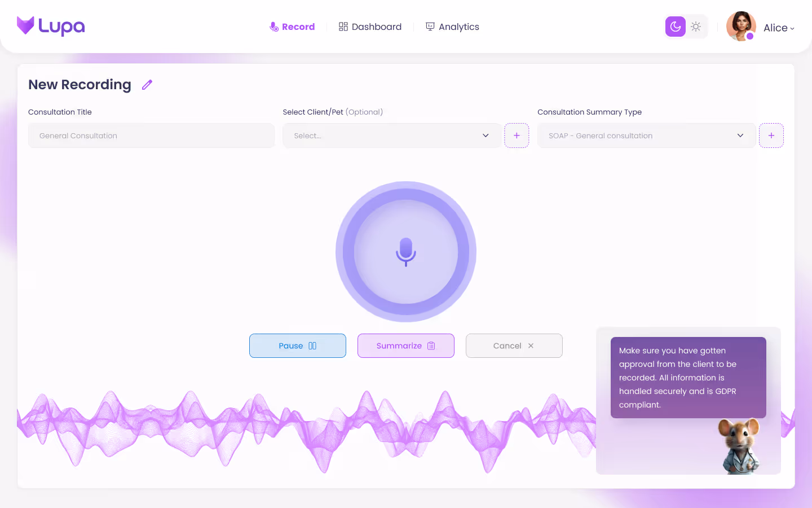Click the Consultation Title input field
Image resolution: width=812 pixels, height=508 pixels.
[x=151, y=135]
